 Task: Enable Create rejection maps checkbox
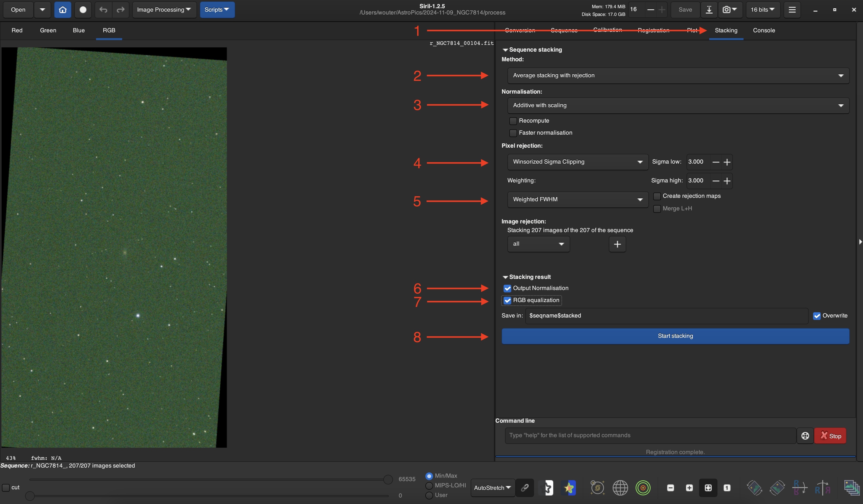click(x=657, y=196)
